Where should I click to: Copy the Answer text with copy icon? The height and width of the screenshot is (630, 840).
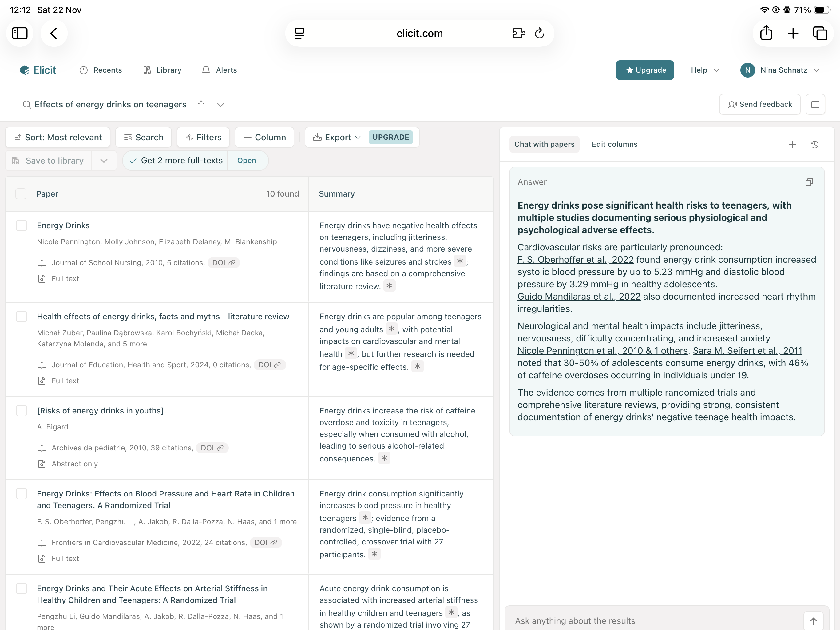[x=809, y=182]
